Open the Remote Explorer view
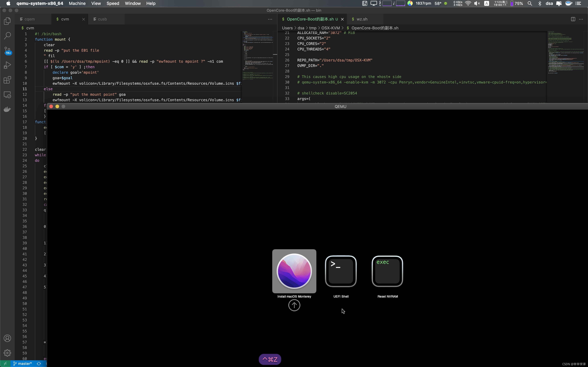This screenshot has height=367, width=588. coord(7,95)
